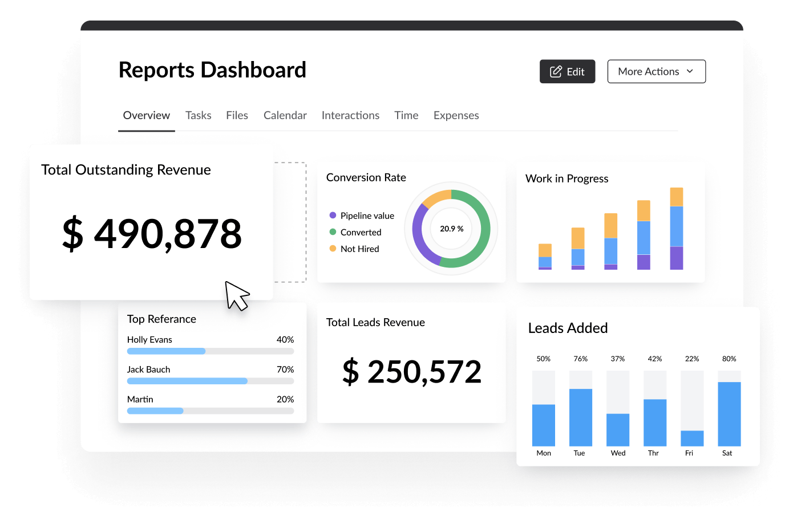
Task: Click the tallest Work in Progress bar
Action: click(x=676, y=229)
